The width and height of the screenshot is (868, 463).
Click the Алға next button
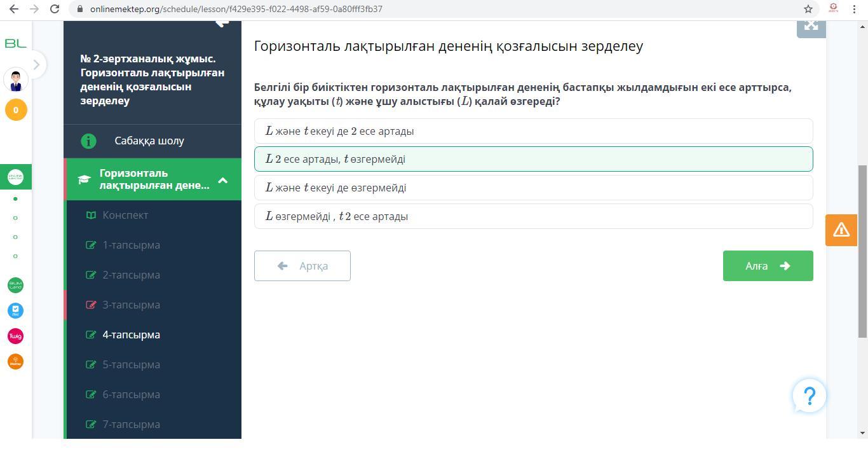768,266
